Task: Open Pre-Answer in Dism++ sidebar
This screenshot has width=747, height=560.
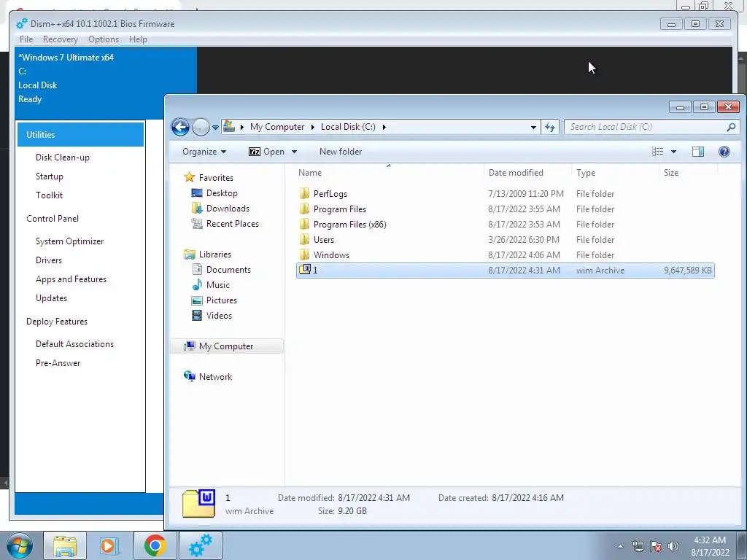Action: (x=58, y=363)
